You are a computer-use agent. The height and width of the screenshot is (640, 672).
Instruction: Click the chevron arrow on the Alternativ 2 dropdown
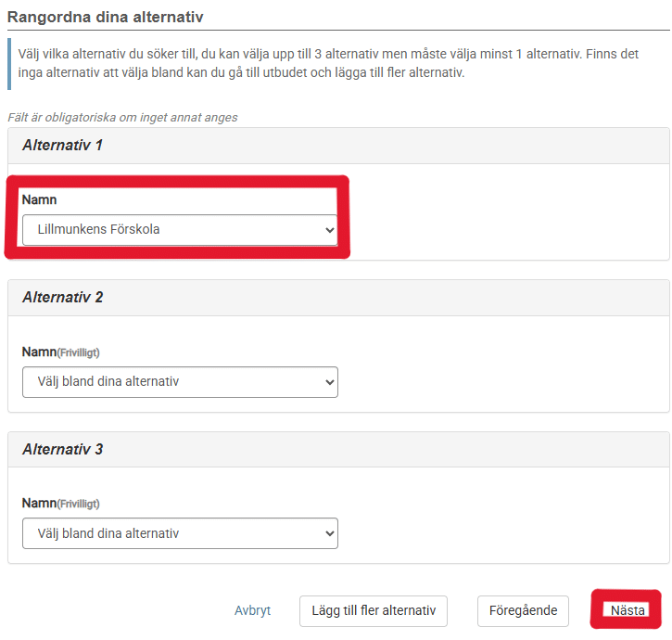pos(330,382)
